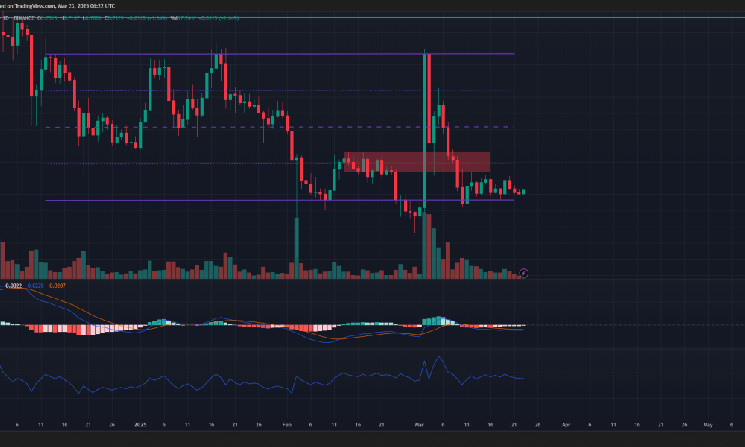Image resolution: width=745 pixels, height=447 pixels.
Task: Click the 'Feb' date axis label
Action: (287, 425)
